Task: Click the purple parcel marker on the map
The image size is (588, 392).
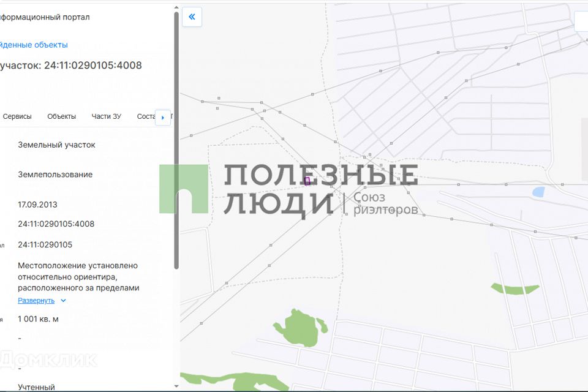Action: (307, 181)
